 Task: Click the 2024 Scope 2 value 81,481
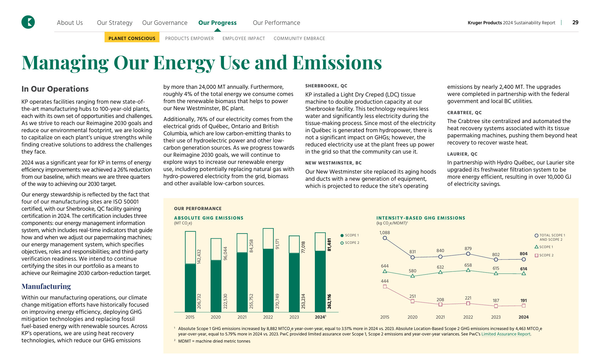click(329, 245)
